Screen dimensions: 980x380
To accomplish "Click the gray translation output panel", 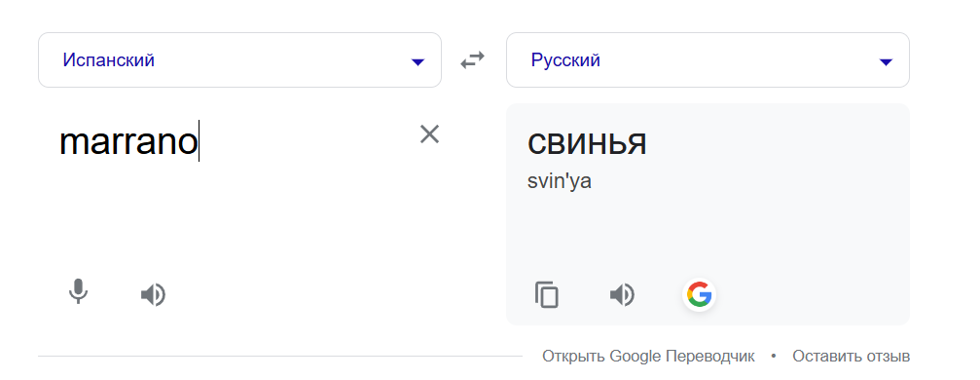I will coord(708,214).
